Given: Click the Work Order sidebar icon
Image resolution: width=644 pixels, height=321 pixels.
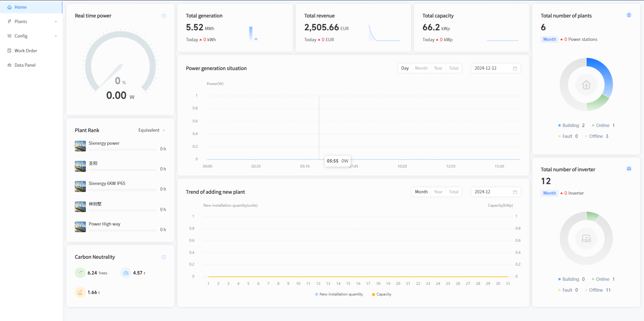Looking at the screenshot, I should (x=9, y=51).
